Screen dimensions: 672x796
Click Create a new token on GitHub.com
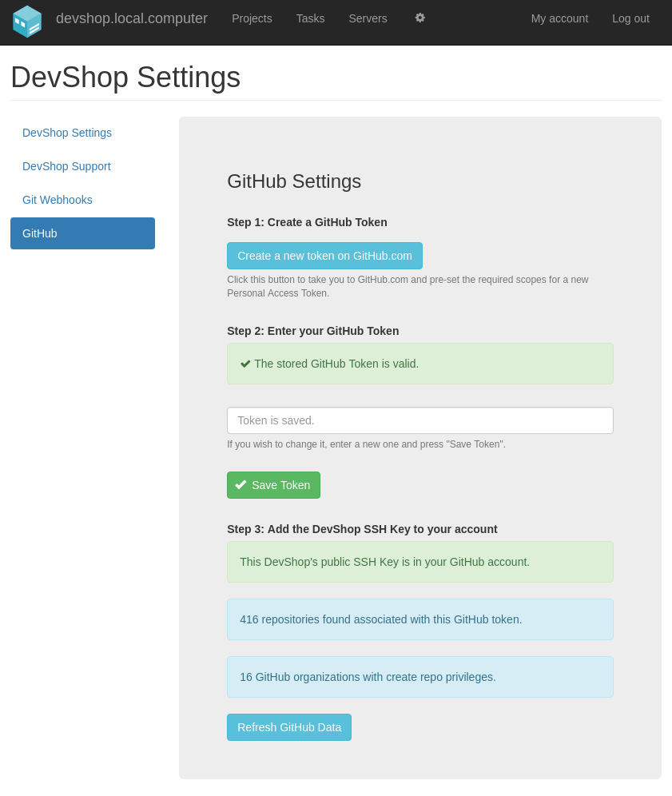click(x=325, y=256)
